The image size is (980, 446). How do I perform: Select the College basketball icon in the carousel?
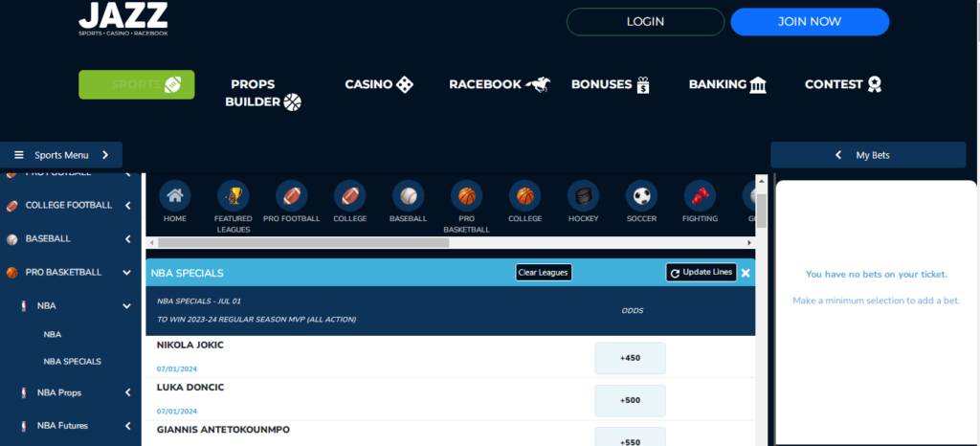[525, 196]
